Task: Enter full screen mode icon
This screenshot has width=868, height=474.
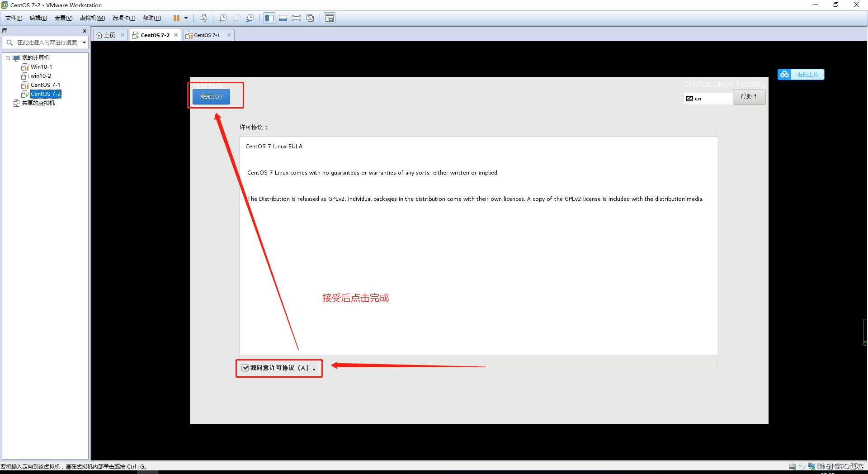Action: tap(297, 18)
